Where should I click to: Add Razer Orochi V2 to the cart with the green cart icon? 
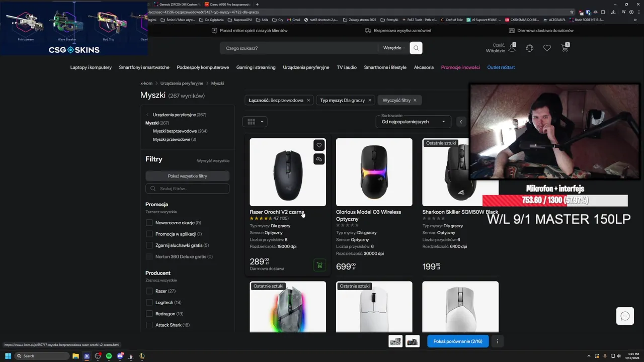point(319,264)
